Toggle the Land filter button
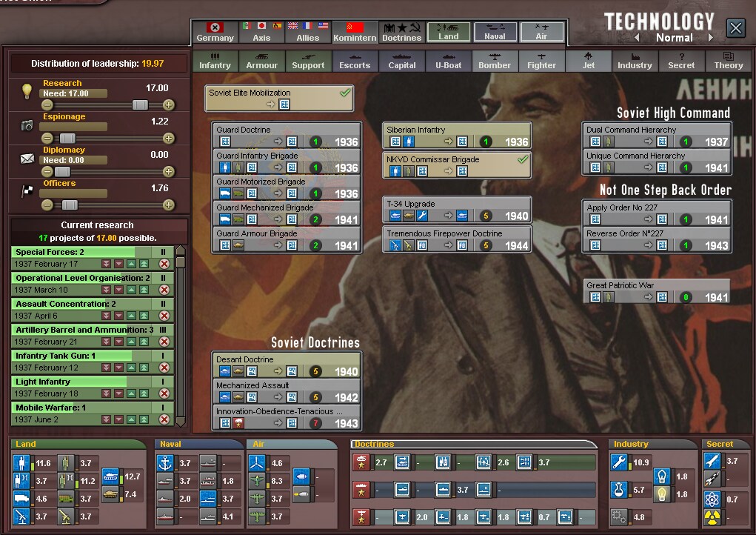The height and width of the screenshot is (535, 756). [449, 32]
